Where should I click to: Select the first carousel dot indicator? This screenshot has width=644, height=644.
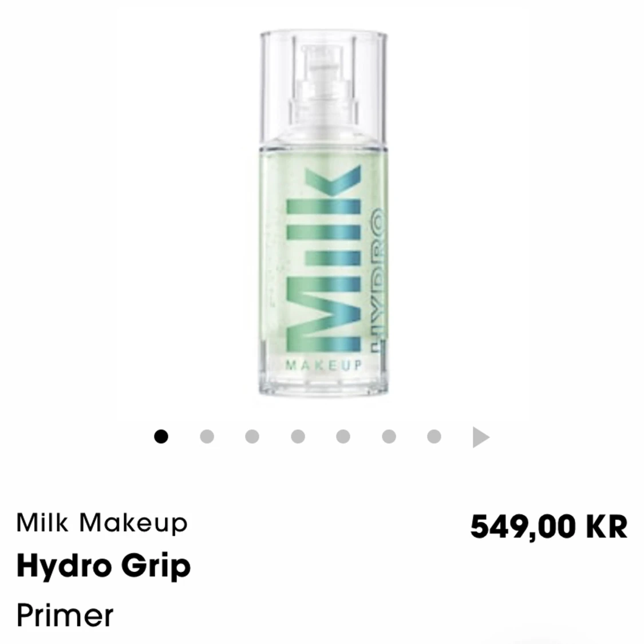click(x=161, y=436)
